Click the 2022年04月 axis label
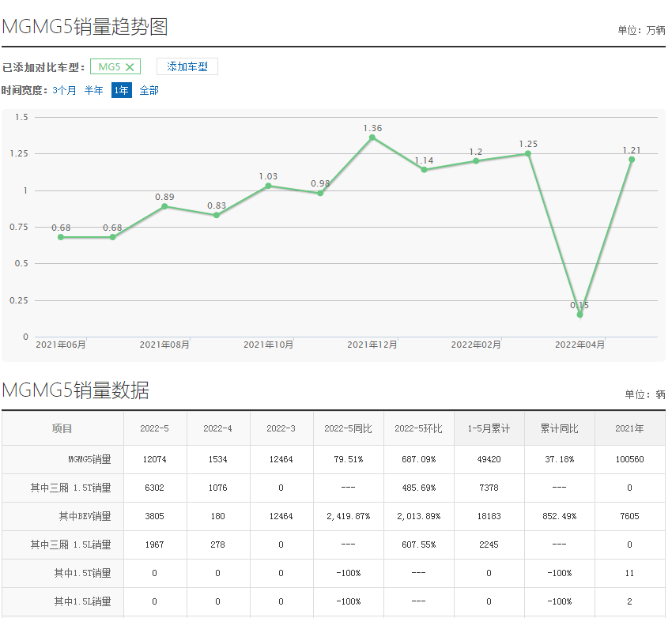 pyautogui.click(x=580, y=345)
